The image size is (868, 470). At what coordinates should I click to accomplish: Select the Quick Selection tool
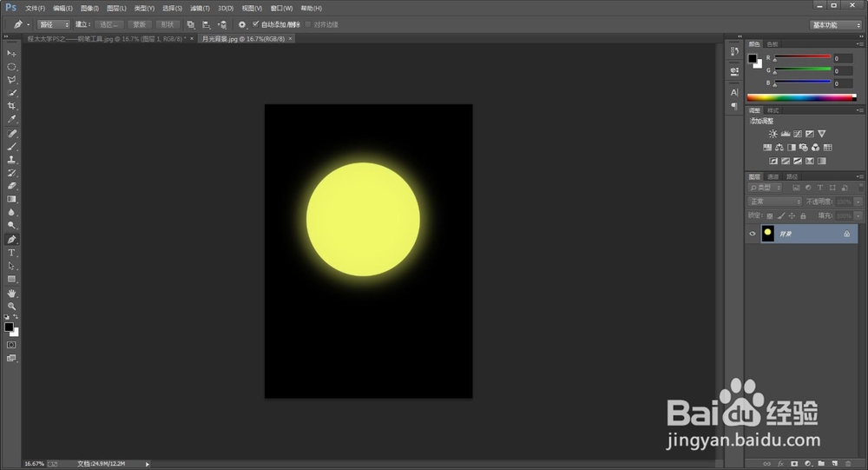pos(11,93)
